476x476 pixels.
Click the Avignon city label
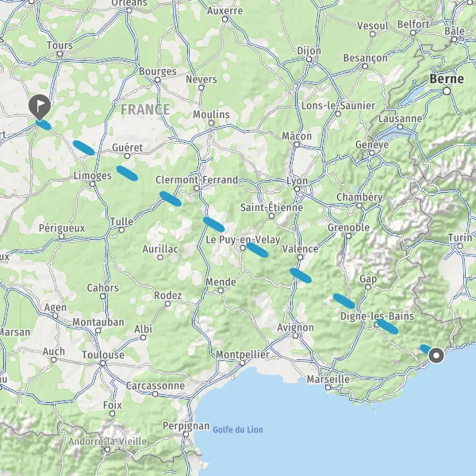(295, 328)
